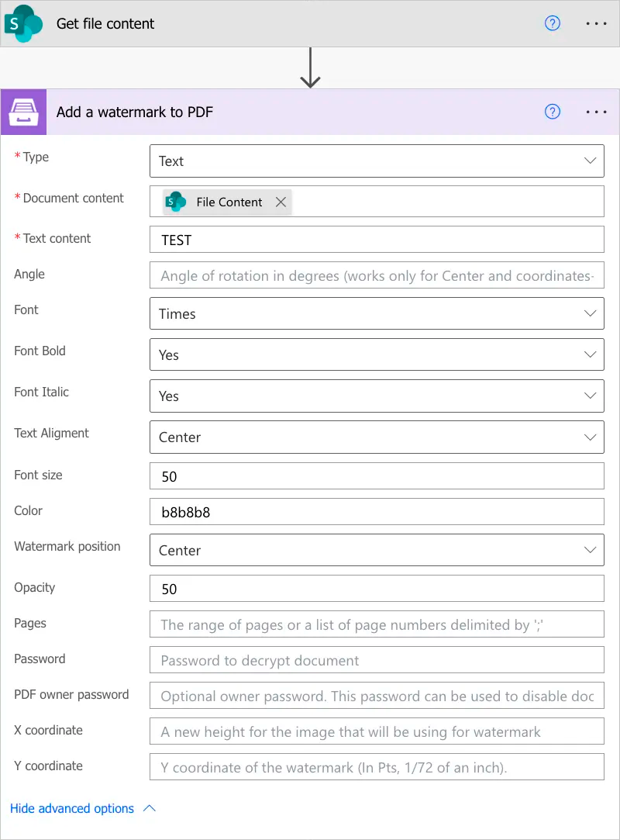The image size is (620, 840).
Task: Select the Get file content action header
Action: click(x=105, y=23)
